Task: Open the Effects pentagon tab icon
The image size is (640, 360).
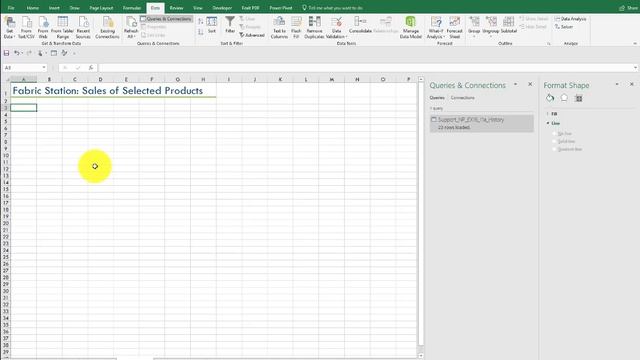Action: pyautogui.click(x=564, y=98)
